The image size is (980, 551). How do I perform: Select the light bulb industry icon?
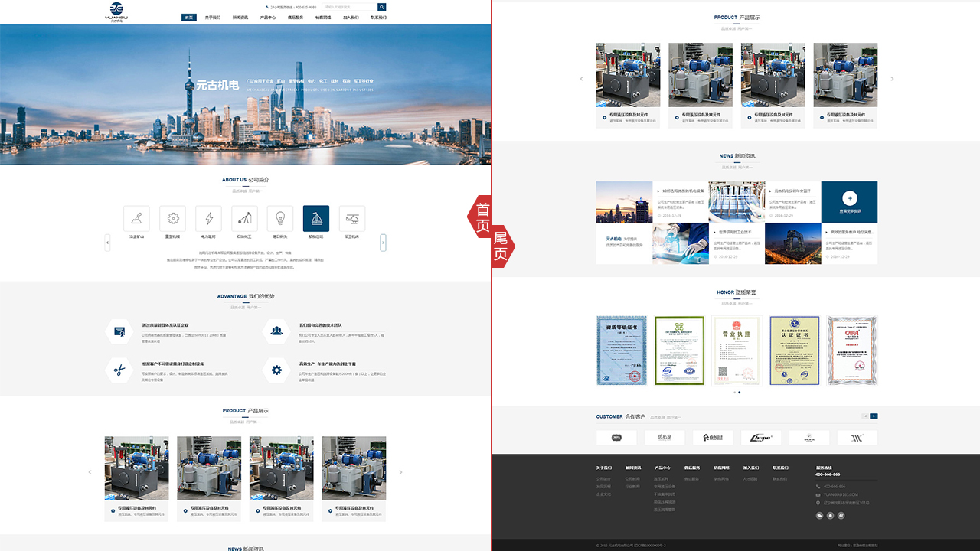pos(280,218)
